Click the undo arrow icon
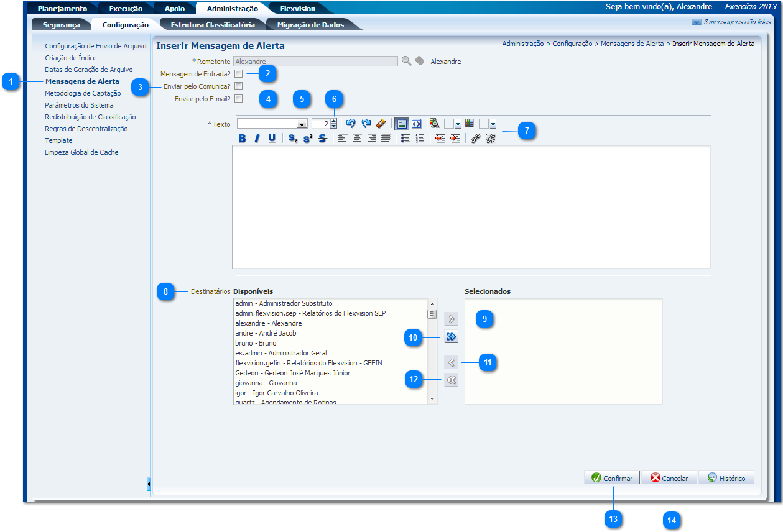Viewport: 783px width, 532px height. [x=351, y=123]
